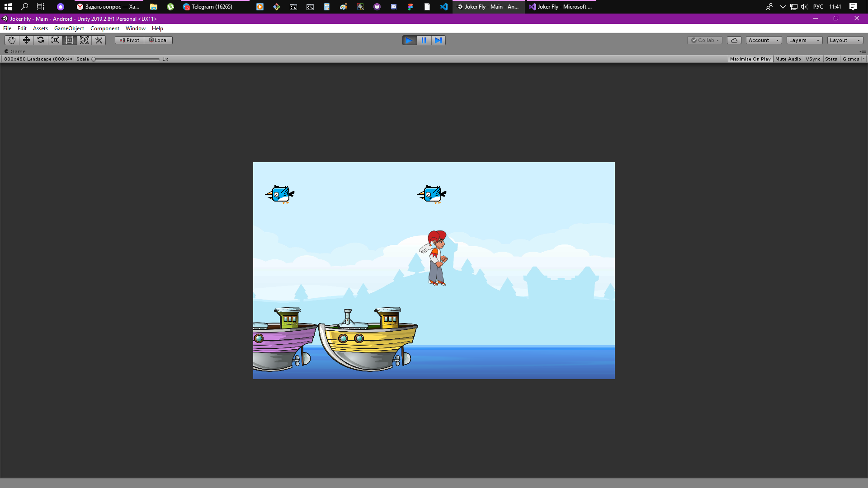The height and width of the screenshot is (488, 868).
Task: Open the Game panel options menu
Action: tap(863, 52)
